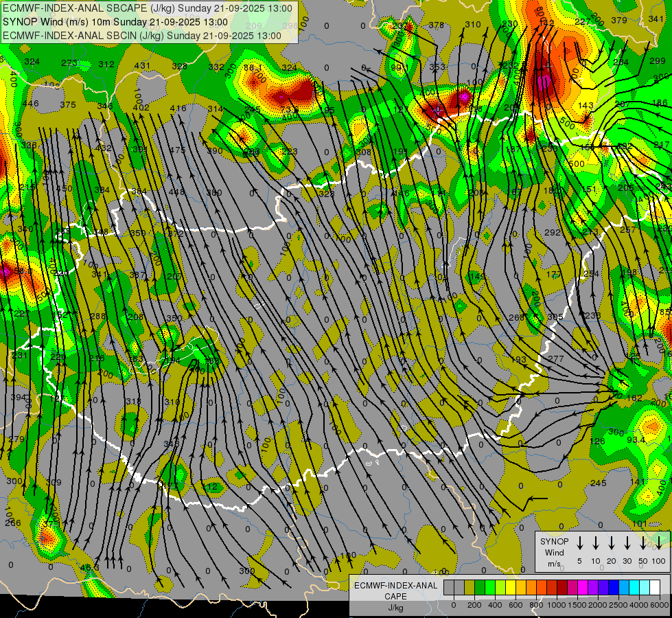Pick the deep blue swatch left of 2500 tick
Screen dimensions: 672x618
click(x=613, y=588)
